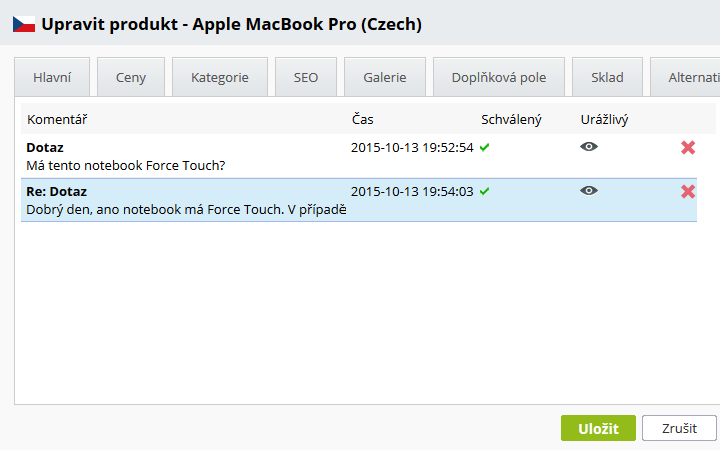Open the Hlavní tab

coord(52,77)
